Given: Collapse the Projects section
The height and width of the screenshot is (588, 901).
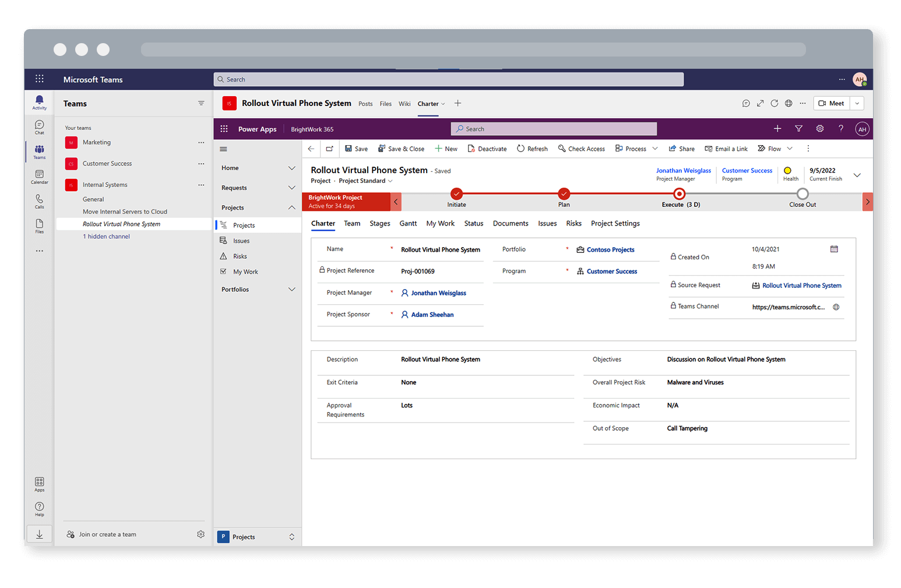Looking at the screenshot, I should coord(291,207).
